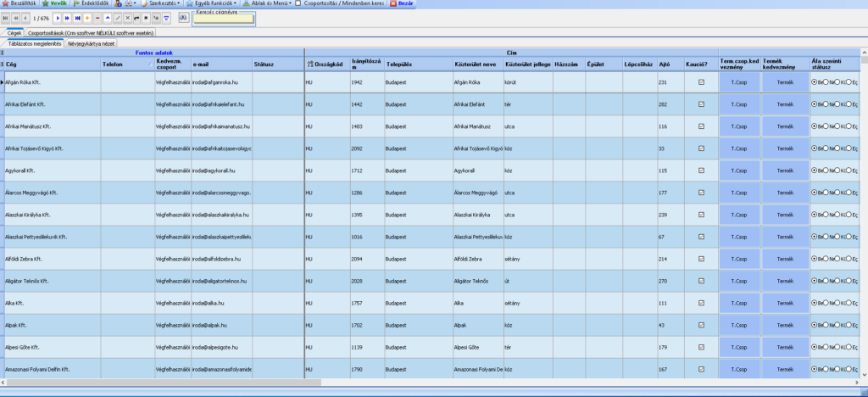
Task: Sort by the Országkód column header
Action: point(328,64)
